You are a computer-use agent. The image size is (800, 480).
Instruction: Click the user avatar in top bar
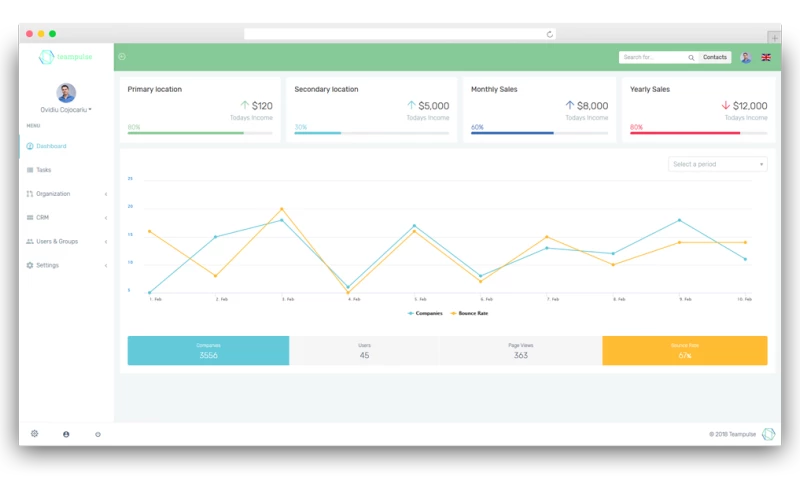[x=746, y=58]
